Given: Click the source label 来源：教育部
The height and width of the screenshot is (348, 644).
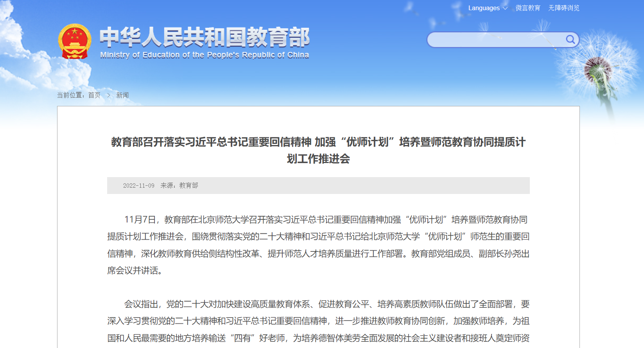Looking at the screenshot, I should tap(179, 186).
